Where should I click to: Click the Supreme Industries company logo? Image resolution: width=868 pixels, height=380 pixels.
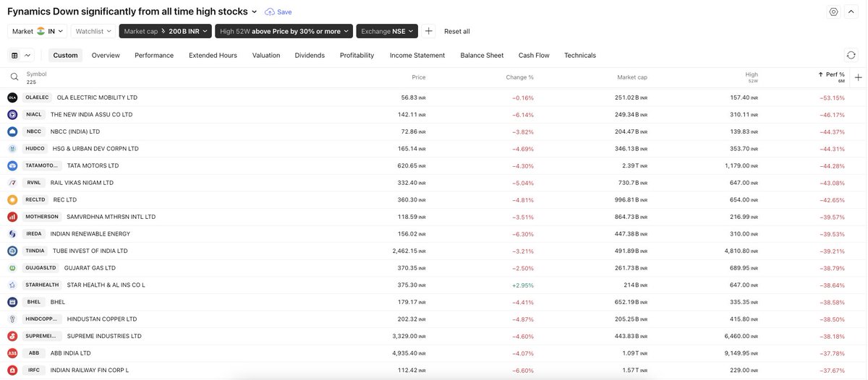click(12, 336)
